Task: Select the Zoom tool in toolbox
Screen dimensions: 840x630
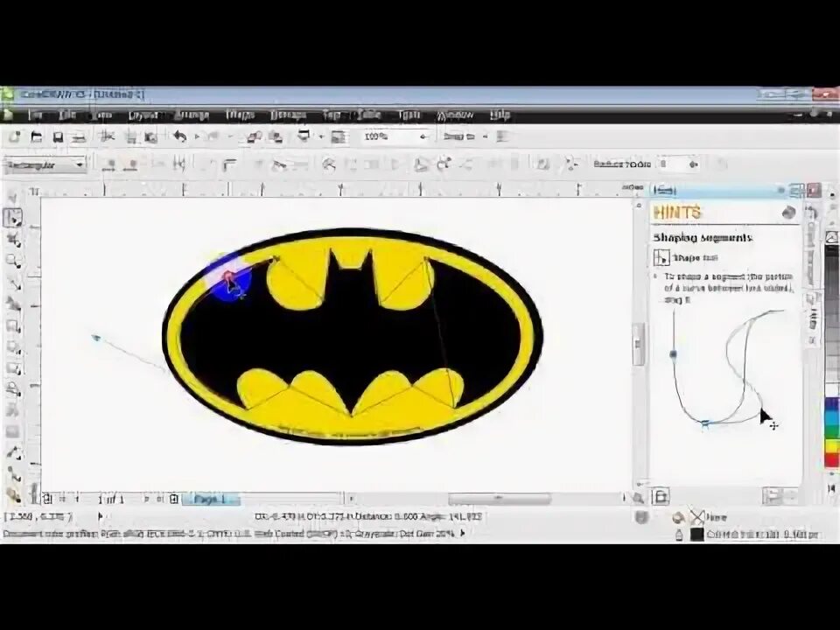Action: click(x=13, y=262)
